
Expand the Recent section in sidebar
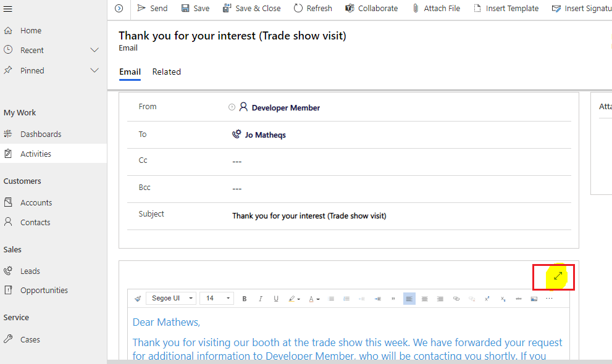94,50
